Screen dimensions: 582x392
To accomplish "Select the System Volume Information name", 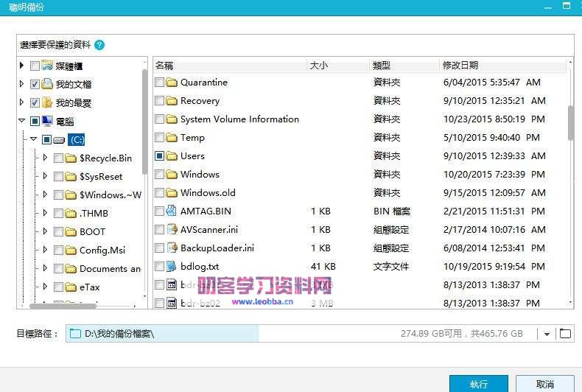I will click(239, 119).
